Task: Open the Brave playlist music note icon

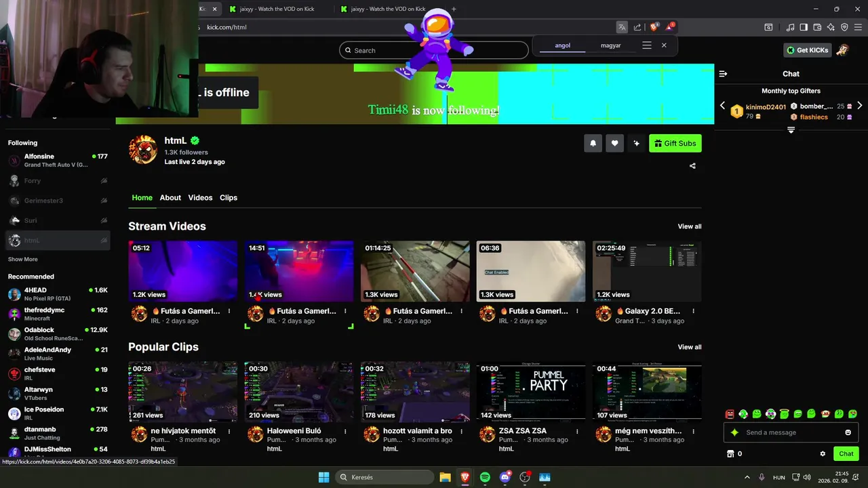Action: coord(790,27)
